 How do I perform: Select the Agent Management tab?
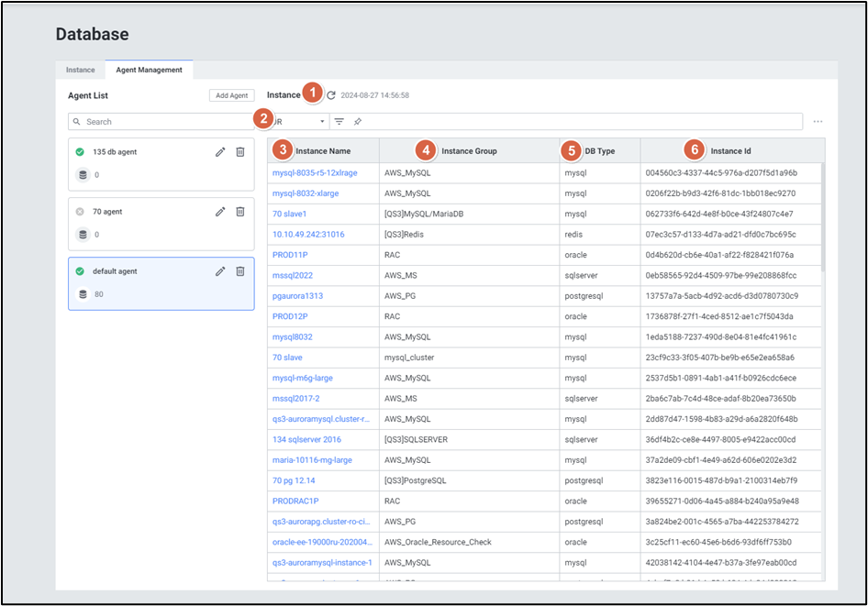pyautogui.click(x=149, y=70)
